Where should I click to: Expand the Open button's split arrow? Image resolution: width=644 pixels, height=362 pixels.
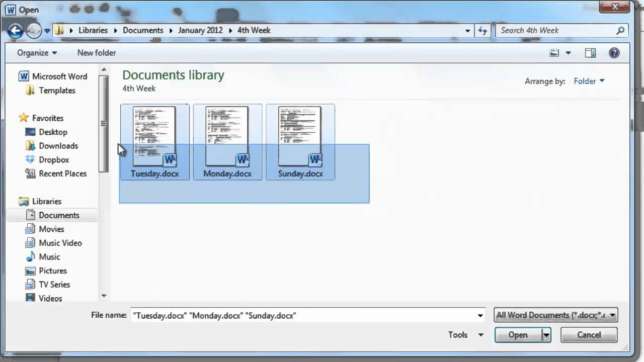click(546, 335)
